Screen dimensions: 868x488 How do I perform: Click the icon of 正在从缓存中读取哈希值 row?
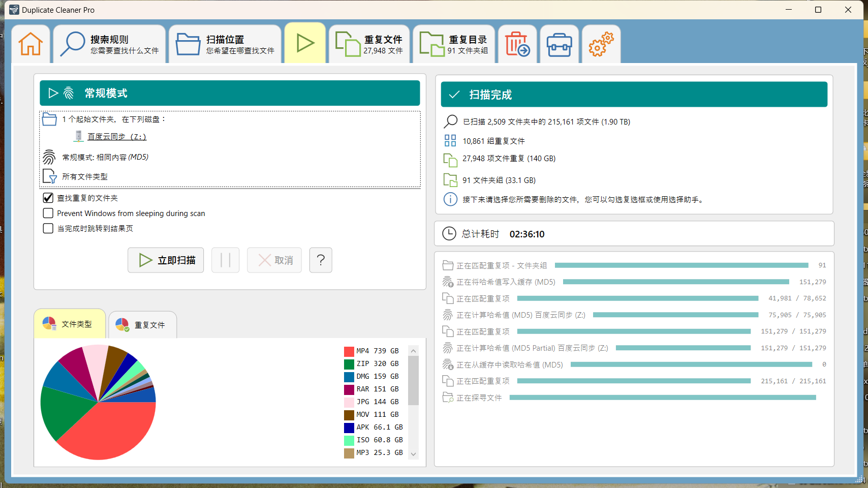[448, 364]
